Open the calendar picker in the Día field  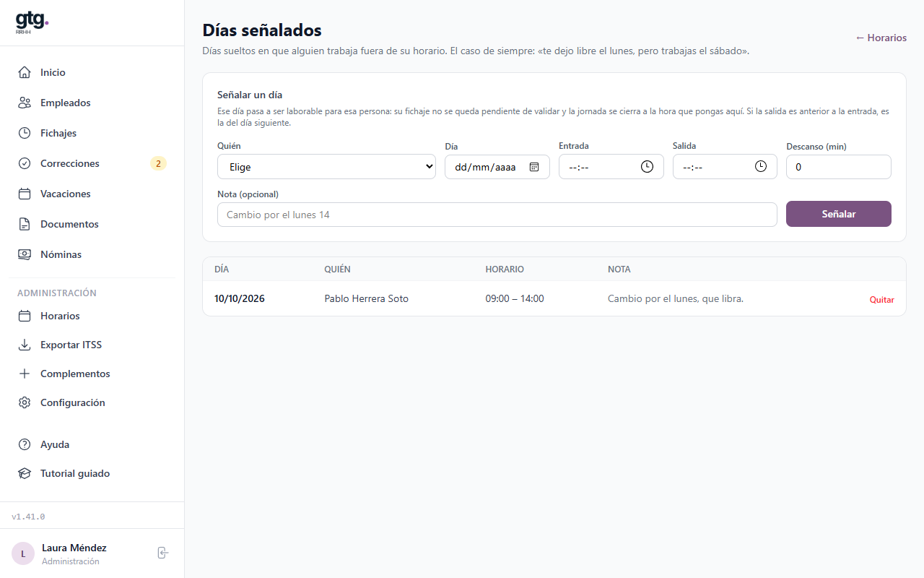point(534,167)
